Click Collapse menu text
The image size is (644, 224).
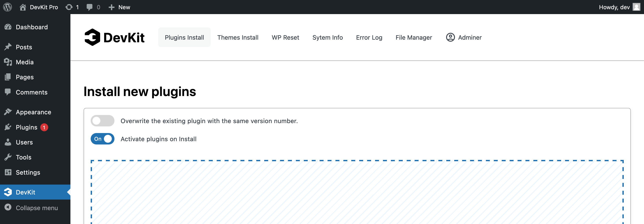(37, 207)
